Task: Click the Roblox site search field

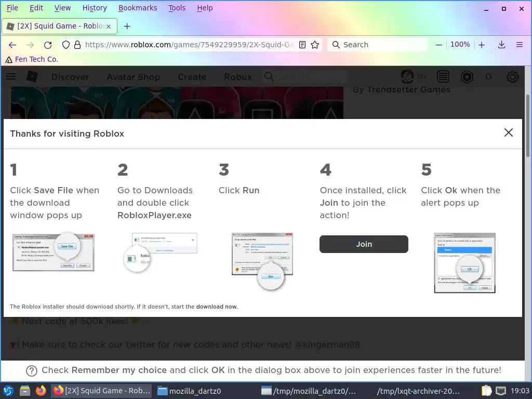Action: coord(303,77)
